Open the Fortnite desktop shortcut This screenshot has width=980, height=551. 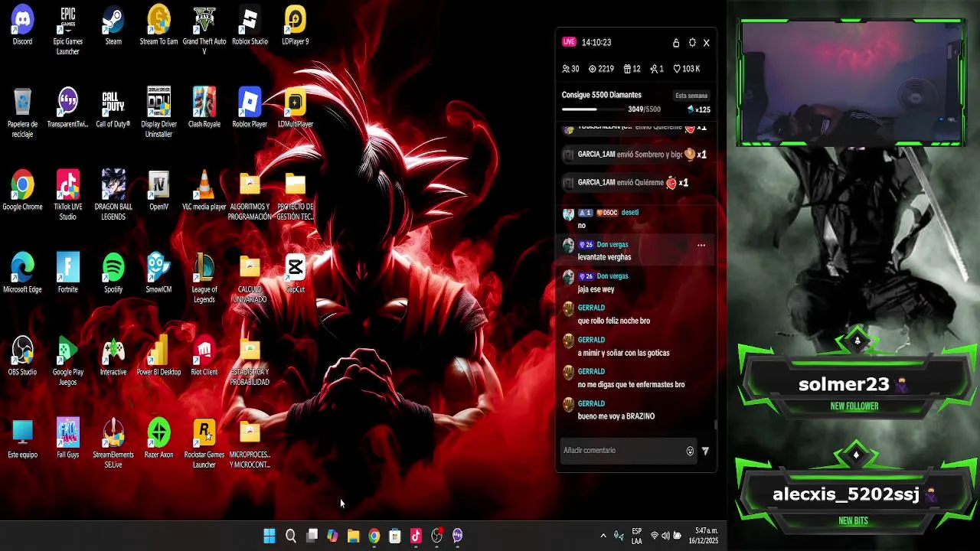(x=68, y=274)
